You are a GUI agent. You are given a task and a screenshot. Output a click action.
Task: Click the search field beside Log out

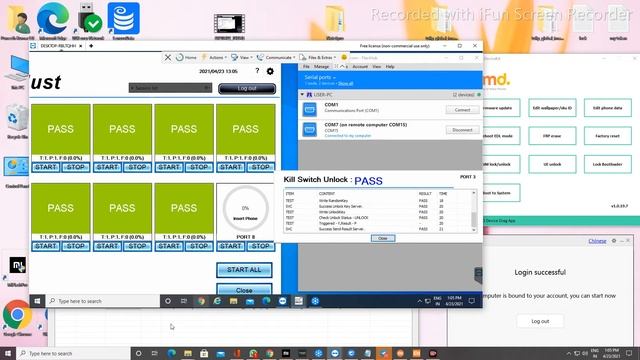[x=170, y=88]
